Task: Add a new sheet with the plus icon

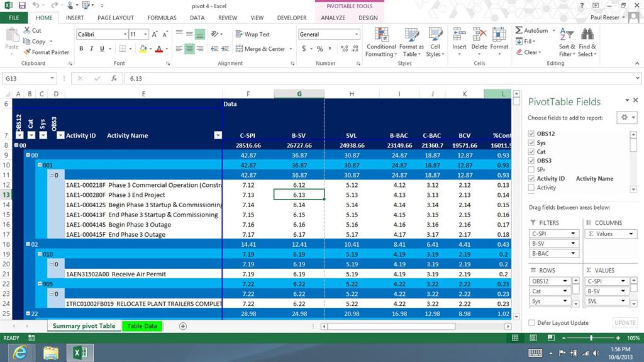Action: pyautogui.click(x=183, y=326)
